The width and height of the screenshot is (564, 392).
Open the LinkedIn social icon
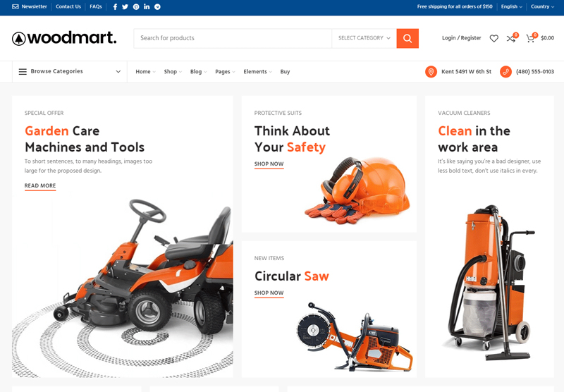[x=147, y=6]
